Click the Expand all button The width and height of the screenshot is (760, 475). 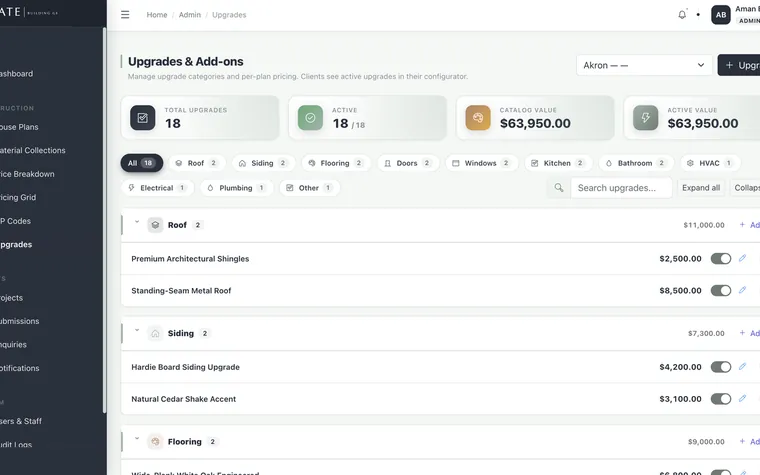[x=701, y=188]
